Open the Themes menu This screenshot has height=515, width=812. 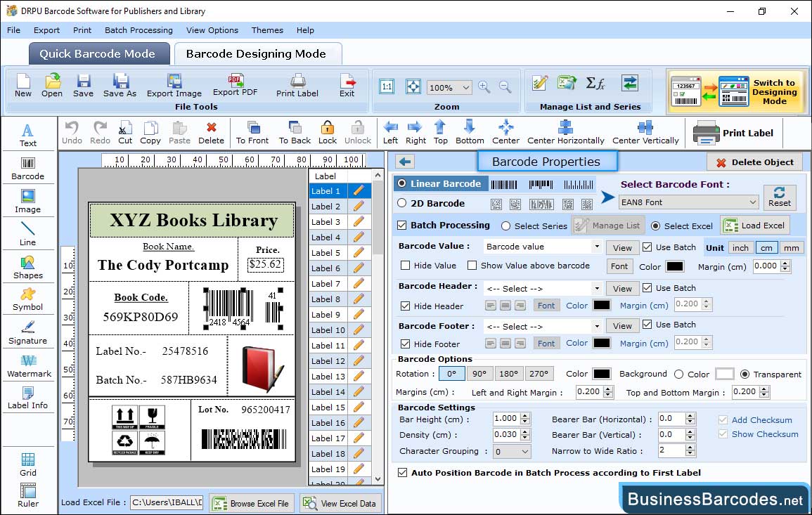[267, 30]
